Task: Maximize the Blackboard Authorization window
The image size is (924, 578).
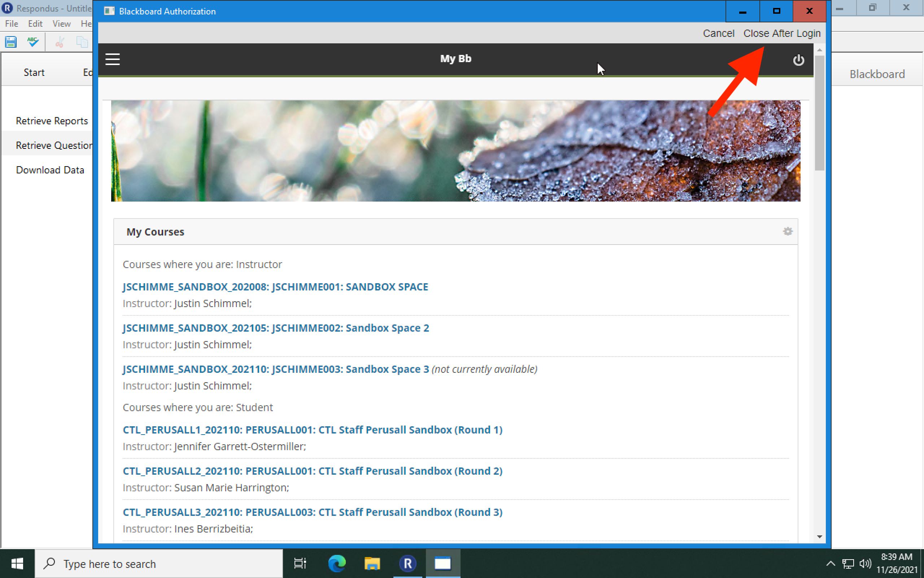Action: tap(776, 11)
